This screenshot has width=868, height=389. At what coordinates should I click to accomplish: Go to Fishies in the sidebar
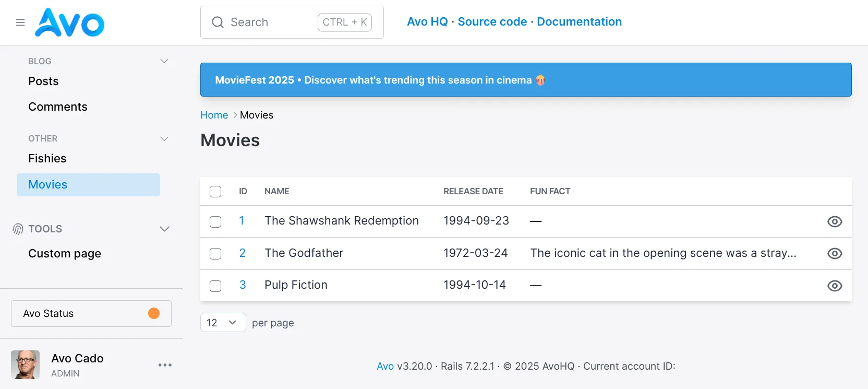pyautogui.click(x=47, y=159)
